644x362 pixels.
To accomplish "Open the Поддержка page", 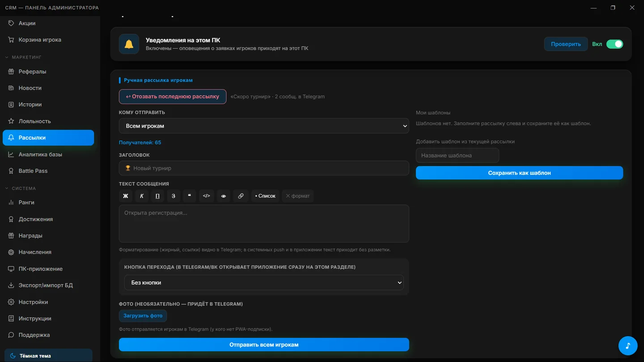I will click(x=48, y=335).
